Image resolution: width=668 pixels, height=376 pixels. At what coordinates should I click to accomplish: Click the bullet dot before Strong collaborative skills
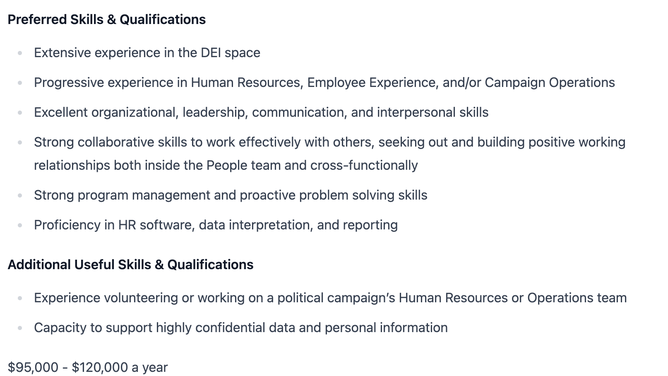pos(20,143)
